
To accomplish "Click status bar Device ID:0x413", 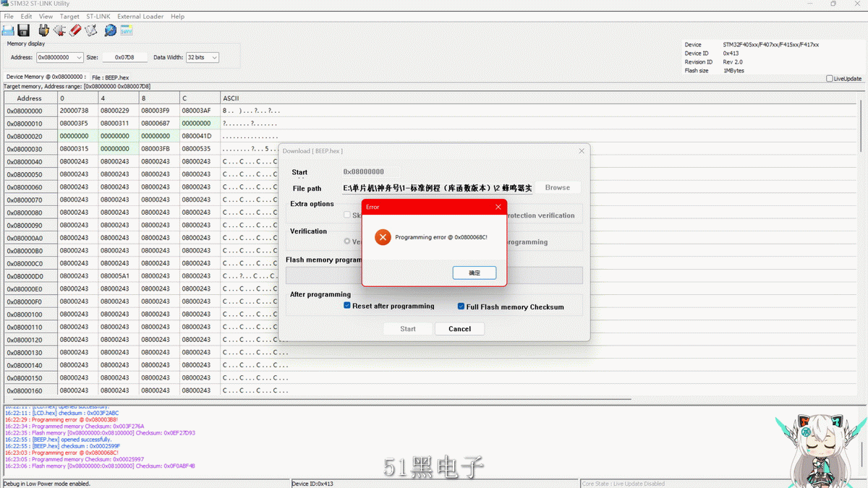I will (x=312, y=484).
